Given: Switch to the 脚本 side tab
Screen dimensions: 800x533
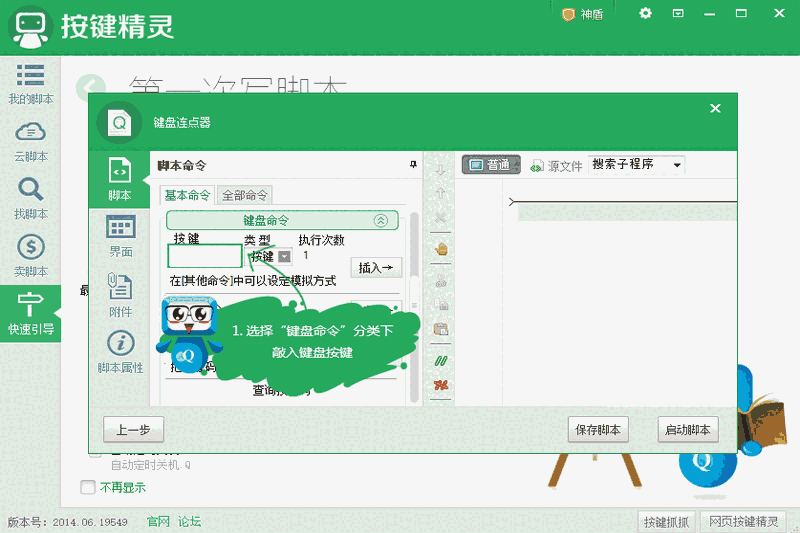Looking at the screenshot, I should point(119,179).
